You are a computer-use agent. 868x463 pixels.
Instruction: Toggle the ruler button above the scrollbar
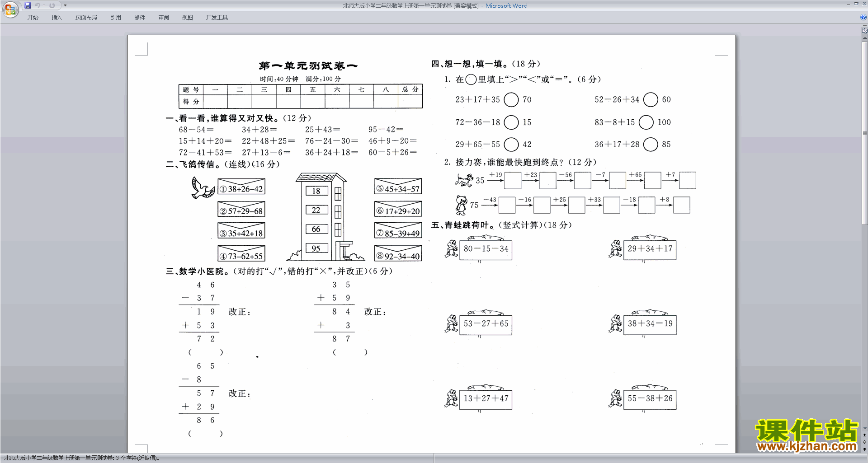pyautogui.click(x=865, y=31)
